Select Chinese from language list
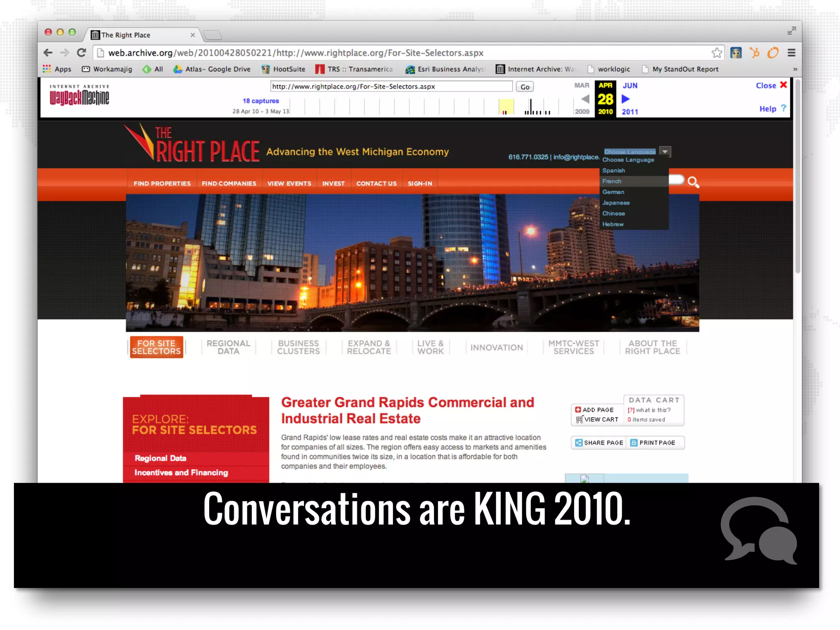 coord(634,213)
